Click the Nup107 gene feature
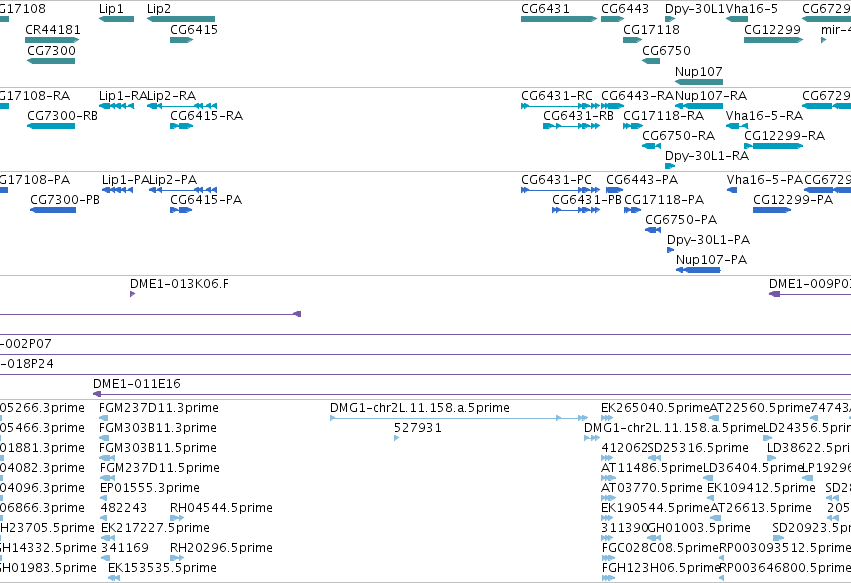851x583 pixels. click(x=699, y=82)
